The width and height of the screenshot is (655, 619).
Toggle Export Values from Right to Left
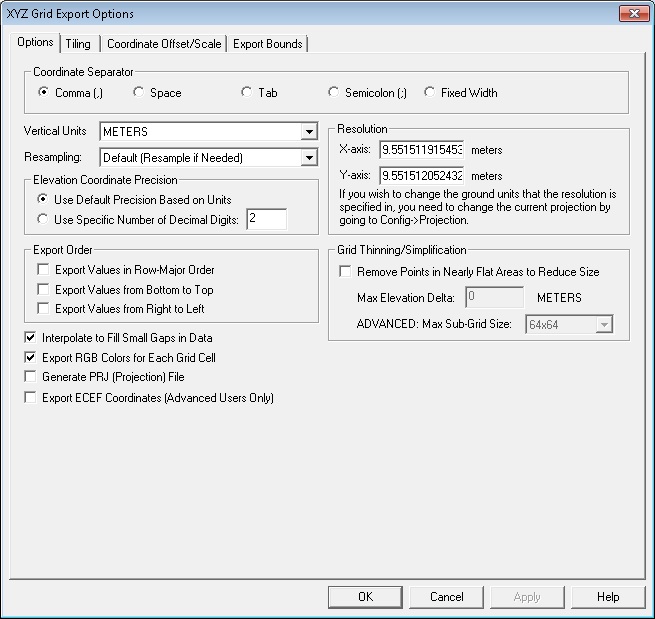click(43, 309)
